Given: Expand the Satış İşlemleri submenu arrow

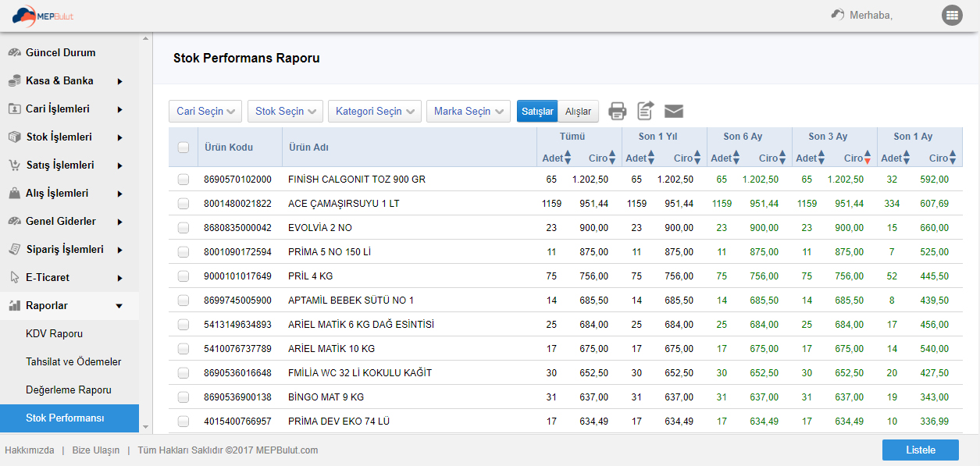Looking at the screenshot, I should (119, 165).
